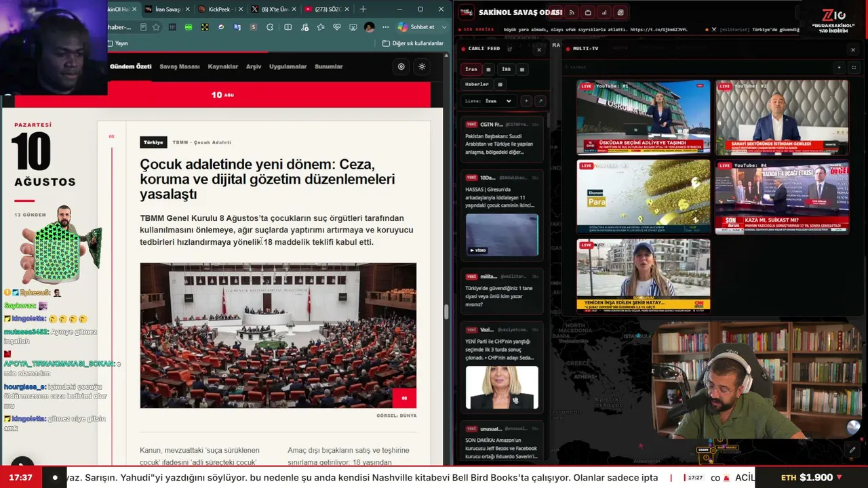Close the Multi-TV panel

coord(853,49)
